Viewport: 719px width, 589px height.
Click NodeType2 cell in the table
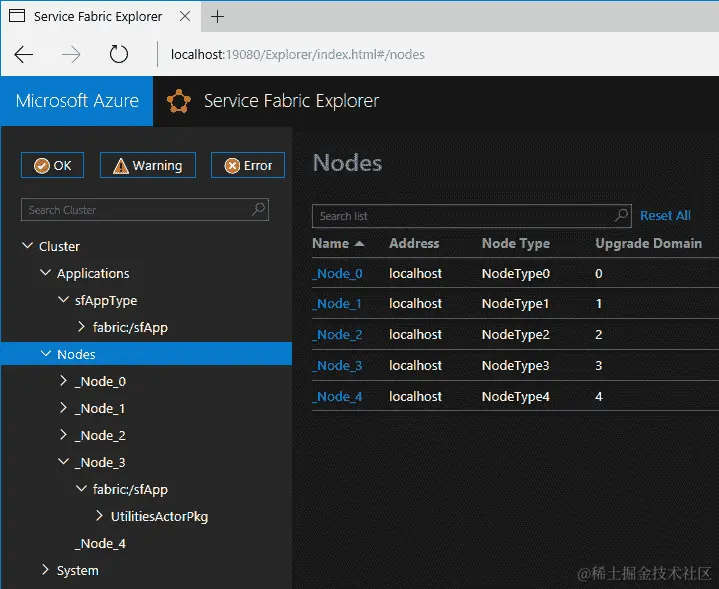tap(516, 335)
